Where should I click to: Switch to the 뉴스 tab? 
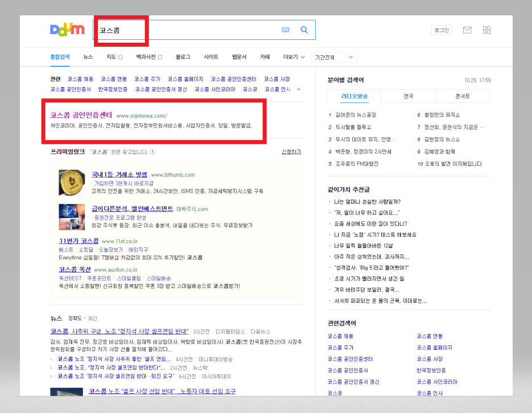[x=88, y=57]
